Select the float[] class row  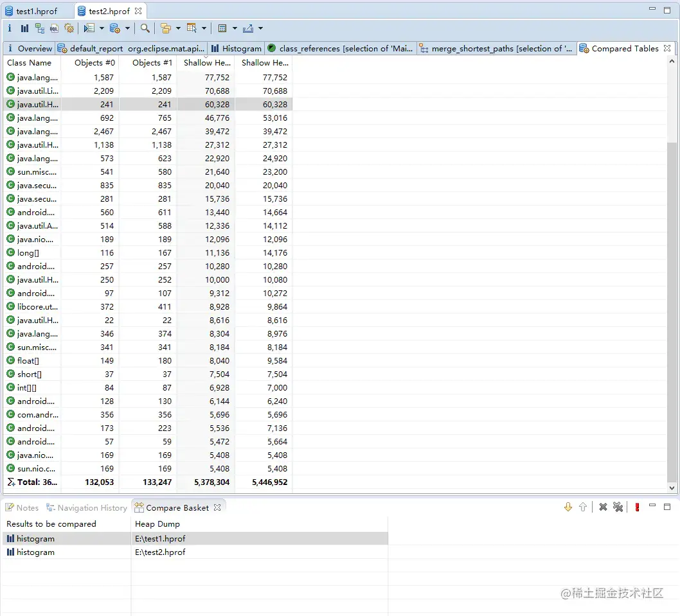coord(147,360)
